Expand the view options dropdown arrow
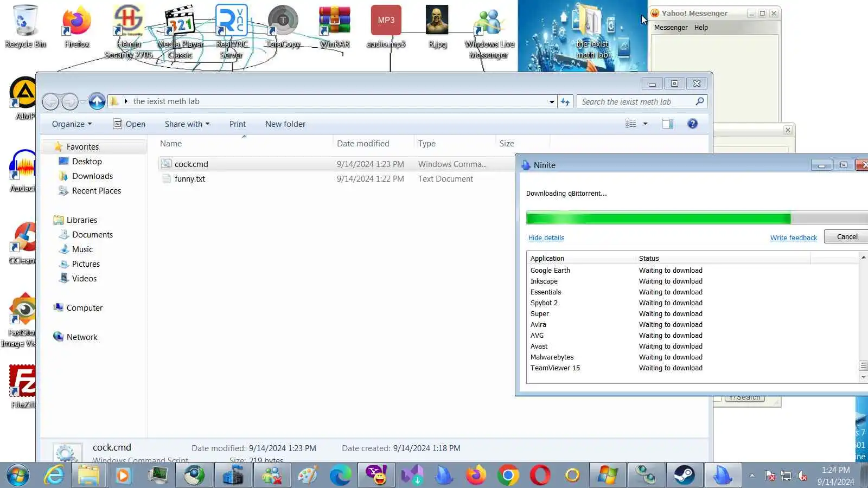The image size is (868, 488). [x=645, y=124]
